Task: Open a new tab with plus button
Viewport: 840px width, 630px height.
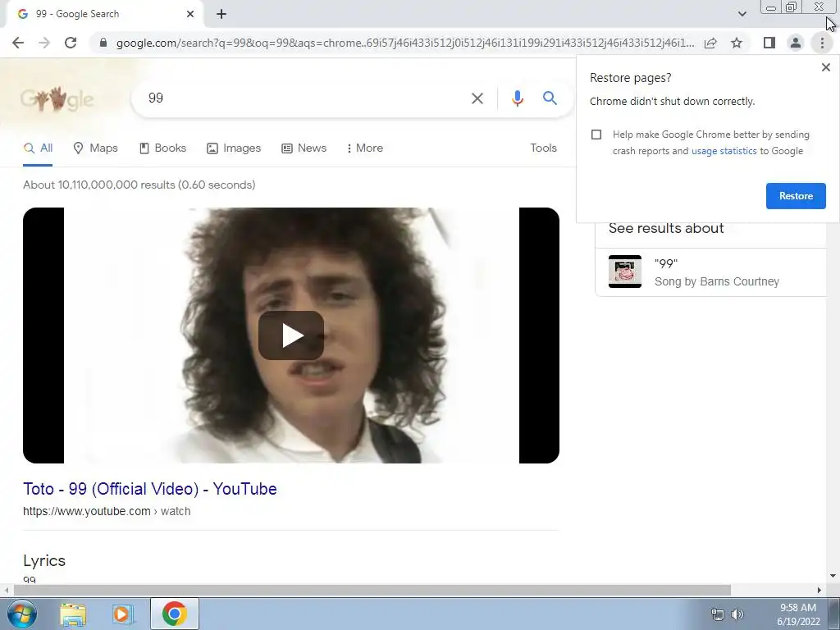Action: coord(221,14)
